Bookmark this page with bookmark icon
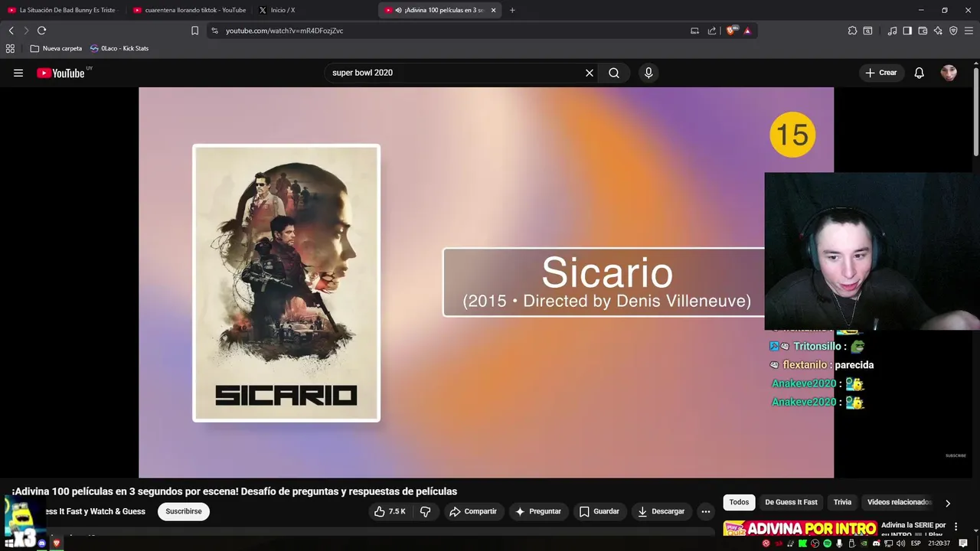 [x=194, y=31]
